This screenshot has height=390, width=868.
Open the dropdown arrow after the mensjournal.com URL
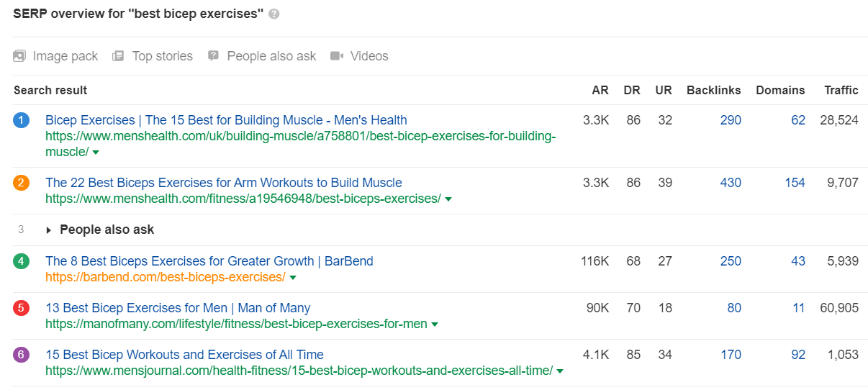[560, 371]
